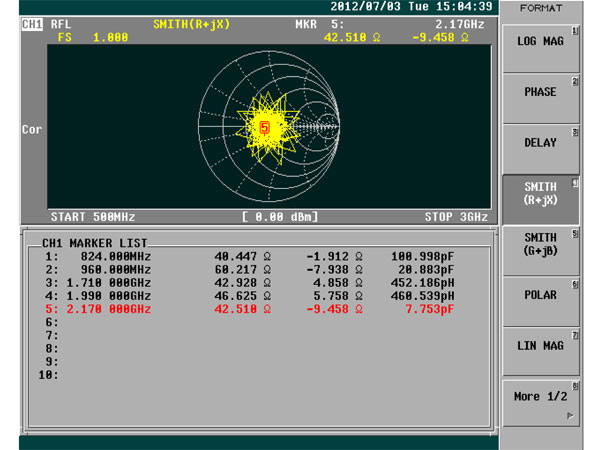Click the empty marker 8 row label
The image size is (600, 450).
(x=52, y=349)
